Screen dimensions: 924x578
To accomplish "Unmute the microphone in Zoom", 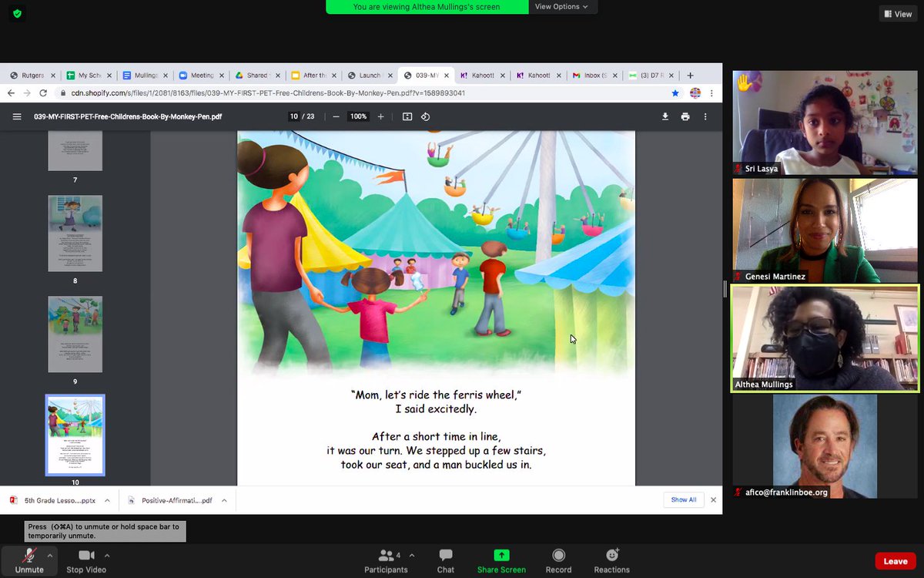I will click(x=29, y=561).
